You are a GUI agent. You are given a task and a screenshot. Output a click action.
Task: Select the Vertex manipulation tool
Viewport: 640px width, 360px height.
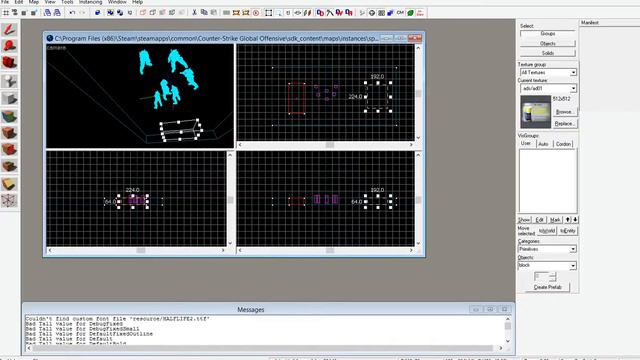pos(9,201)
